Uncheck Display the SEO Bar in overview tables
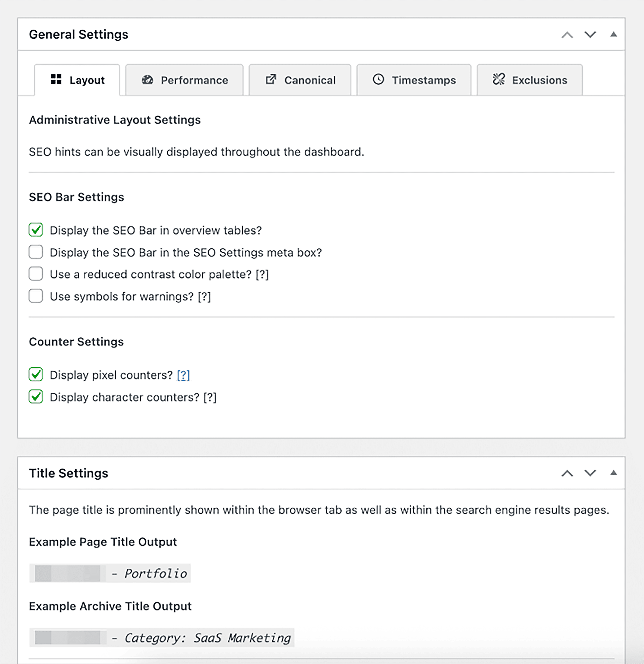This screenshot has height=664, width=644. (x=36, y=230)
